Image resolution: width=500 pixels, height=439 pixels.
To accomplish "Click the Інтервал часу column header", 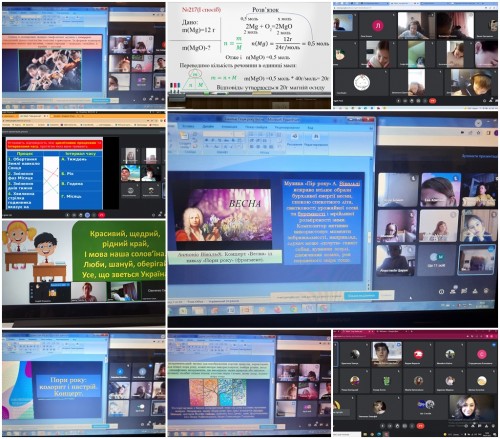I will 80,154.
